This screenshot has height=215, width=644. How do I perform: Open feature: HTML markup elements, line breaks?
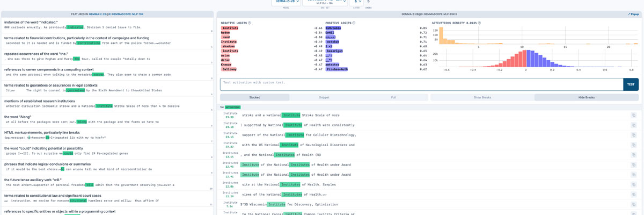(x=107, y=135)
